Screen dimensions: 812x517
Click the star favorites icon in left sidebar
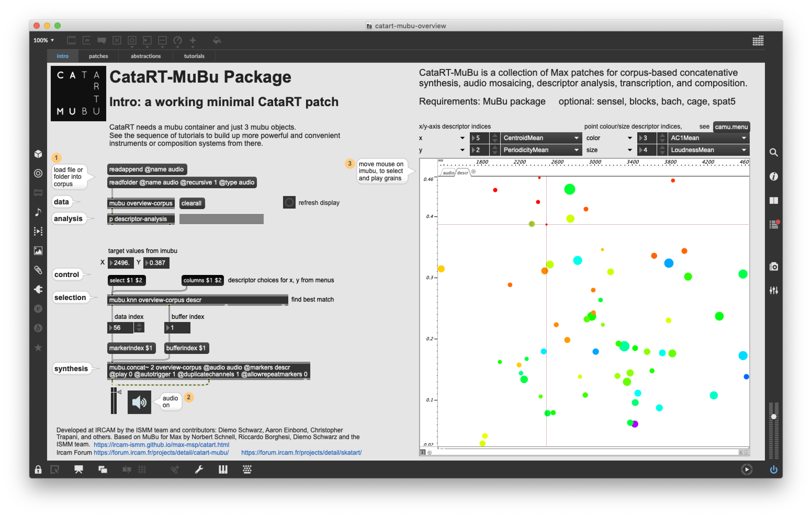pos(38,347)
